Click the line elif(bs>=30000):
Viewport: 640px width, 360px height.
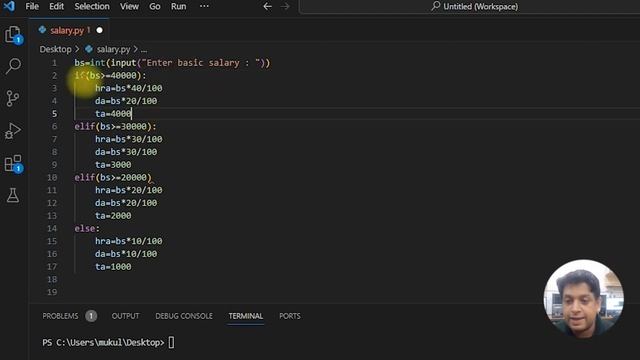coord(115,127)
